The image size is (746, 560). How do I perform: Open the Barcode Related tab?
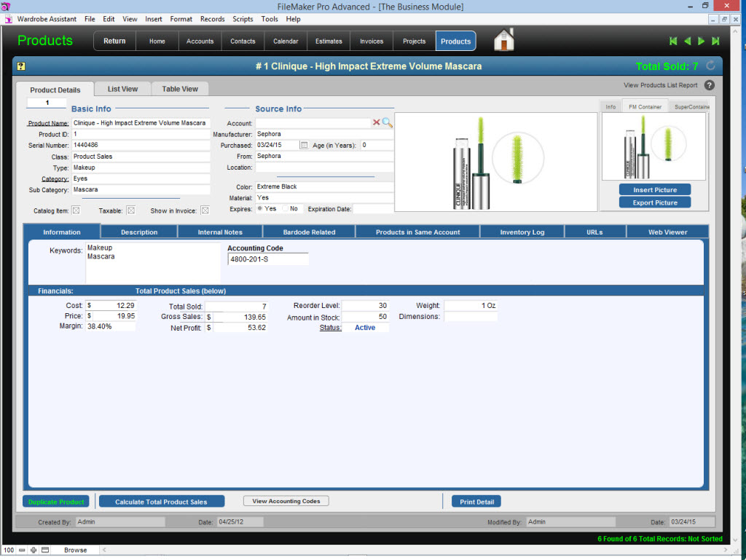309,232
